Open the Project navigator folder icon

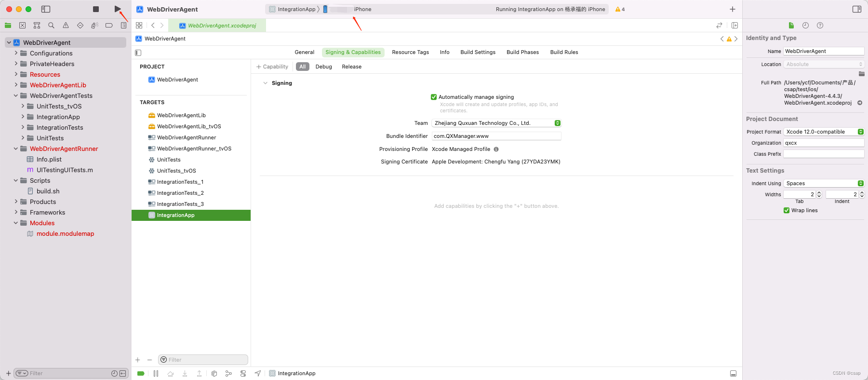pos(8,25)
